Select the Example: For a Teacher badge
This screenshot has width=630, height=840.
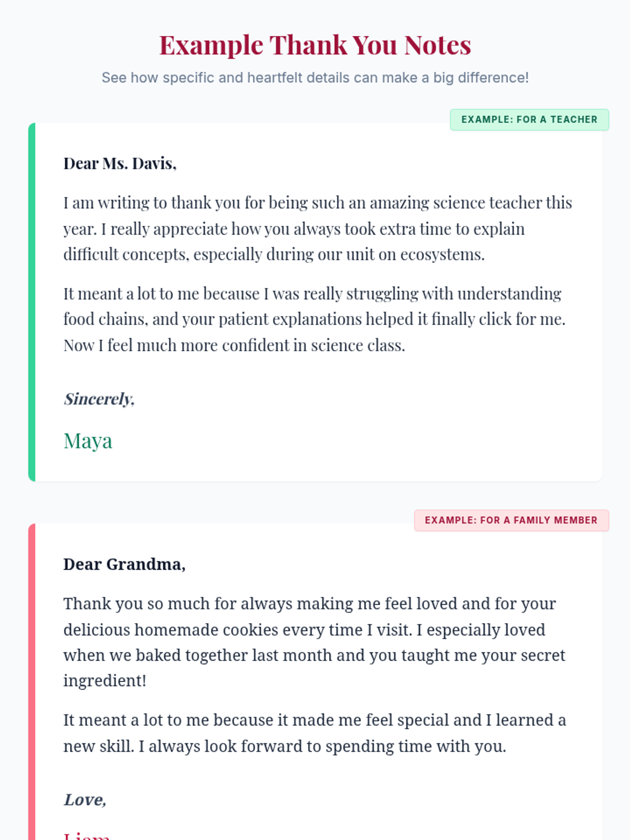[x=529, y=120]
